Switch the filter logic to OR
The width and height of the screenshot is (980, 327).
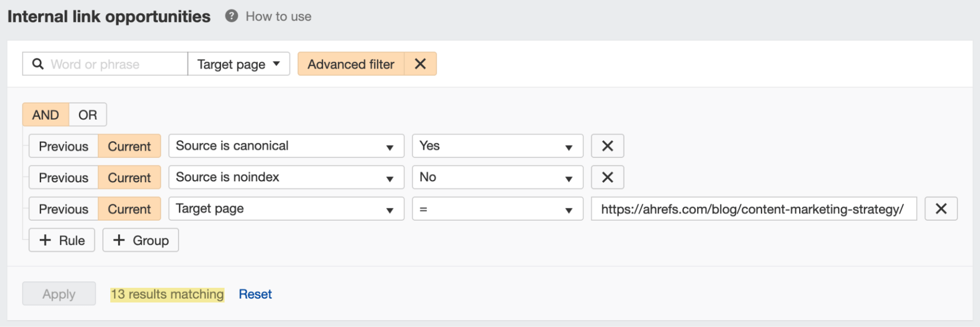[87, 114]
